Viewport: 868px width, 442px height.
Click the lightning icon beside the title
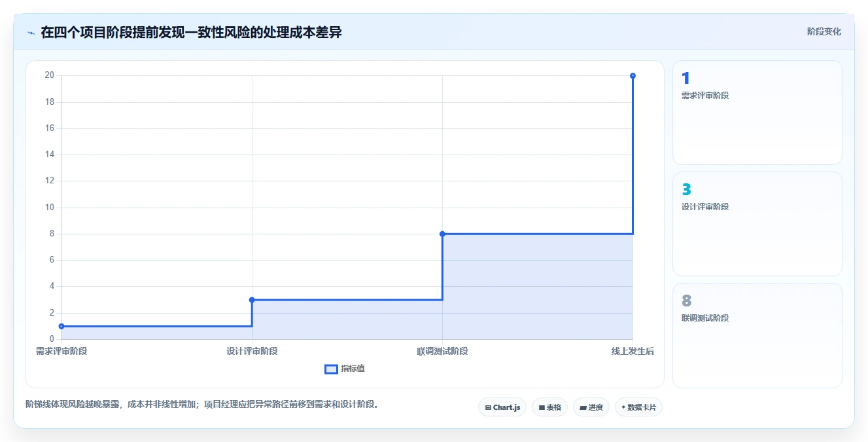31,33
